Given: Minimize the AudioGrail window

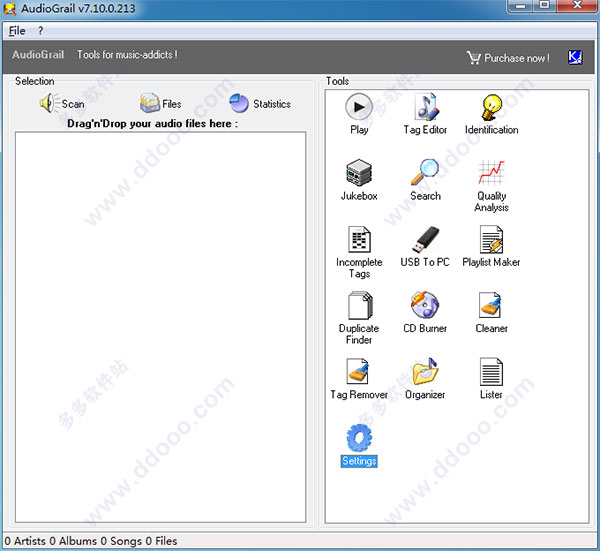Looking at the screenshot, I should tap(520, 6).
